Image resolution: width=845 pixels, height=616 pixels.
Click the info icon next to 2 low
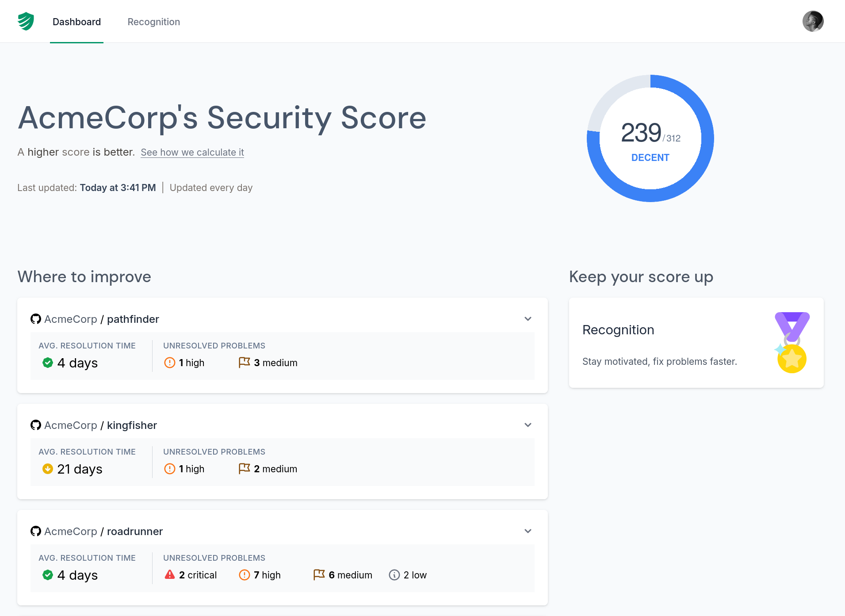[394, 575]
